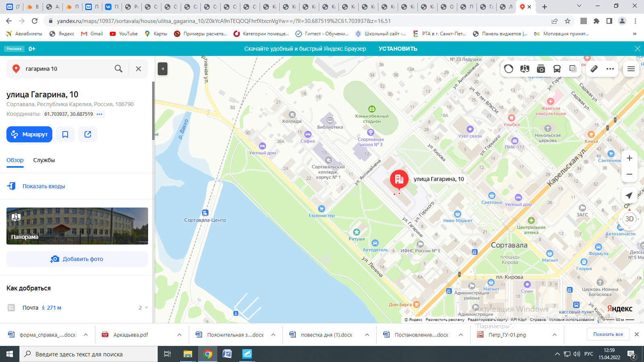Screen dimensions: 644x362
Task: Click Ратуша map marker
Action: point(356,232)
